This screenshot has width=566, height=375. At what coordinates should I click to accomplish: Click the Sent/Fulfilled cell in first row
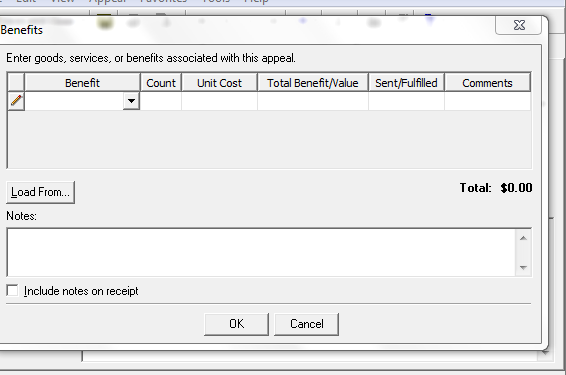click(x=406, y=101)
